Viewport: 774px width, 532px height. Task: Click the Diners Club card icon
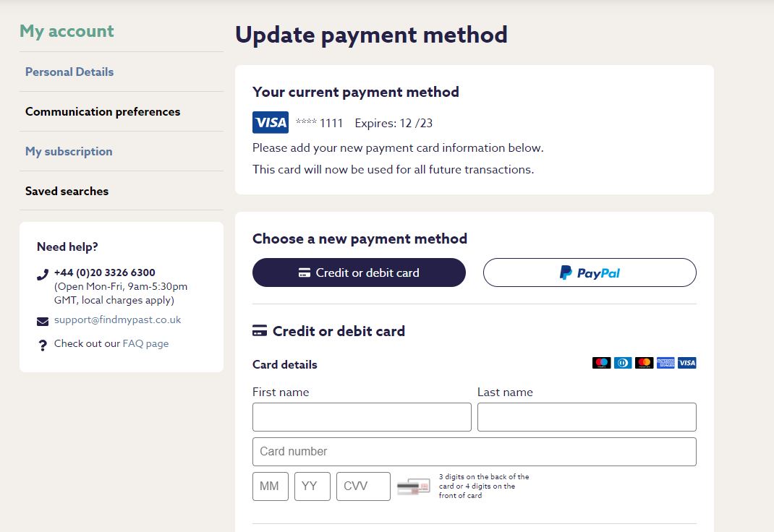point(623,363)
